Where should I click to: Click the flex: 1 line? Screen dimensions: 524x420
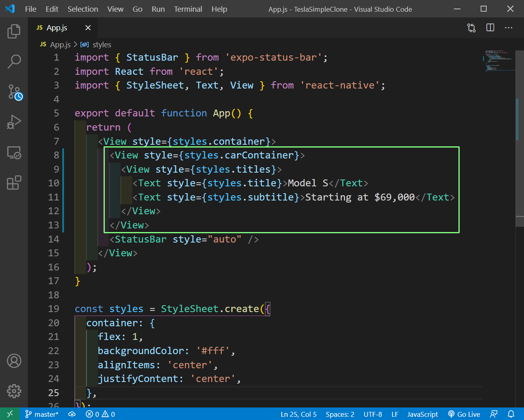(120, 337)
